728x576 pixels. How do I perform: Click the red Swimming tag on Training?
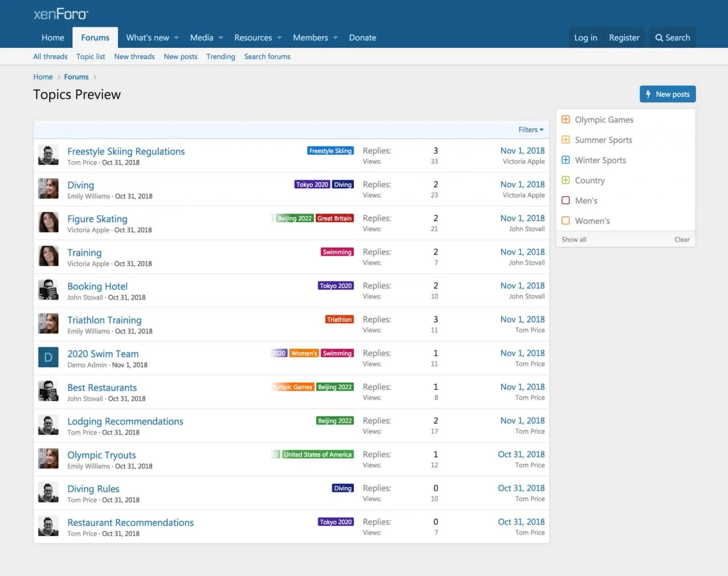[x=337, y=252]
